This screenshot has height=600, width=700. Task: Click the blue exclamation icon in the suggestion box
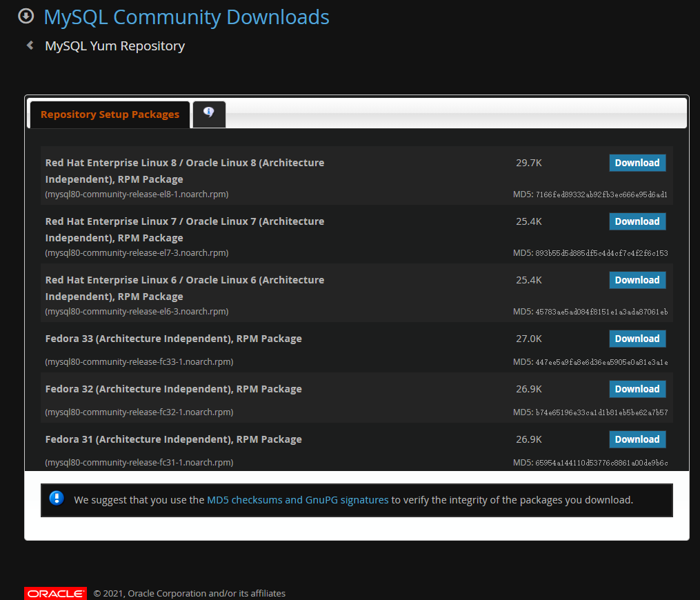point(57,498)
